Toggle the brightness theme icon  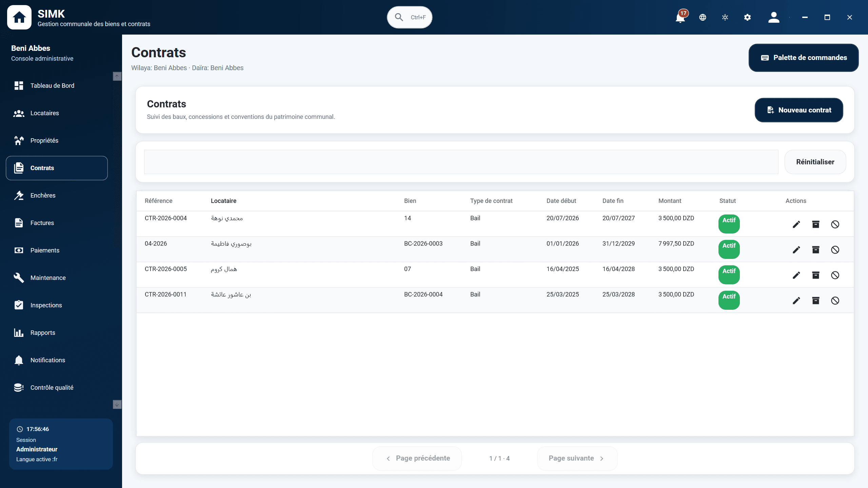point(725,17)
